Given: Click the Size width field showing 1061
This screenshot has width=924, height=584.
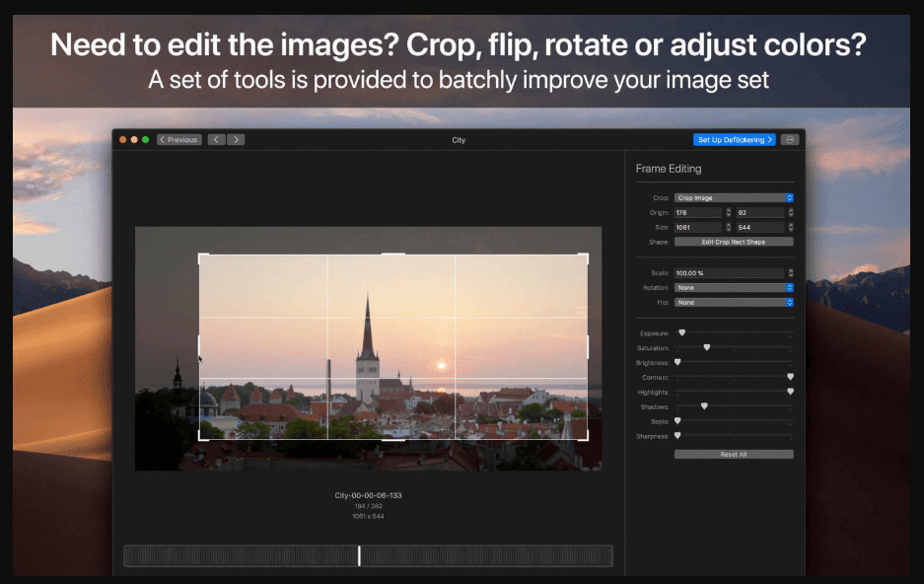Looking at the screenshot, I should (698, 228).
